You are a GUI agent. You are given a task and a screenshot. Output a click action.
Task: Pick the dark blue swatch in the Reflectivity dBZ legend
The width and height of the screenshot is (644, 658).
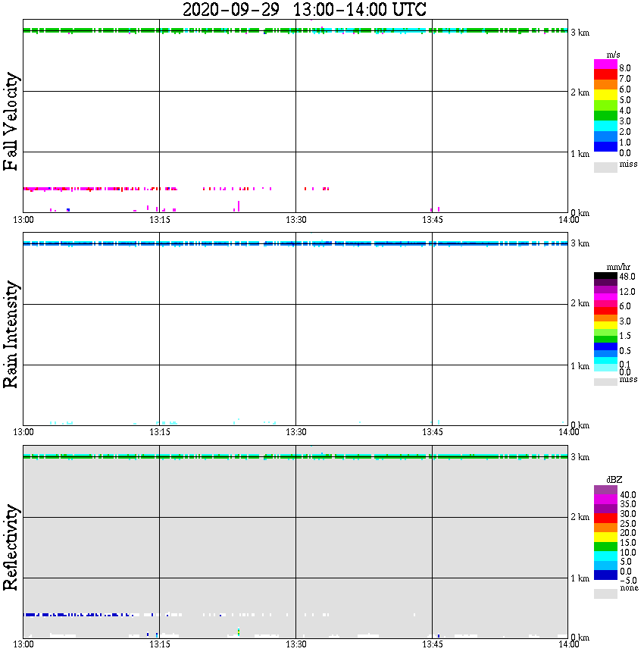[x=605, y=575]
